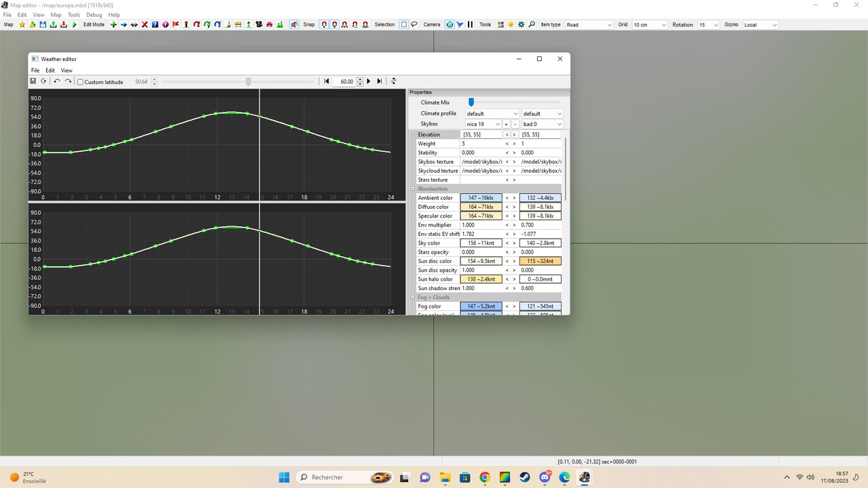Undo in Weather editor toolbar
Image resolution: width=868 pixels, height=488 pixels.
[57, 81]
